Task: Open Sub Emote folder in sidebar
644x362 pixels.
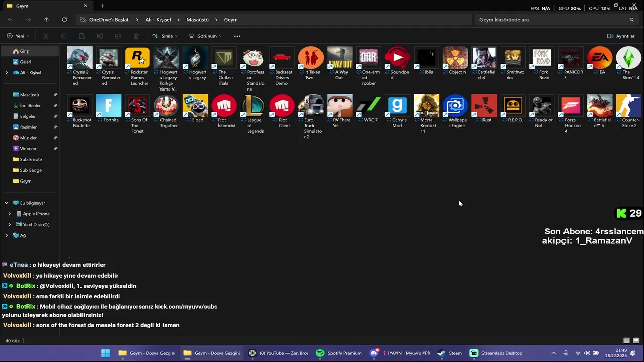Action: coord(30,159)
